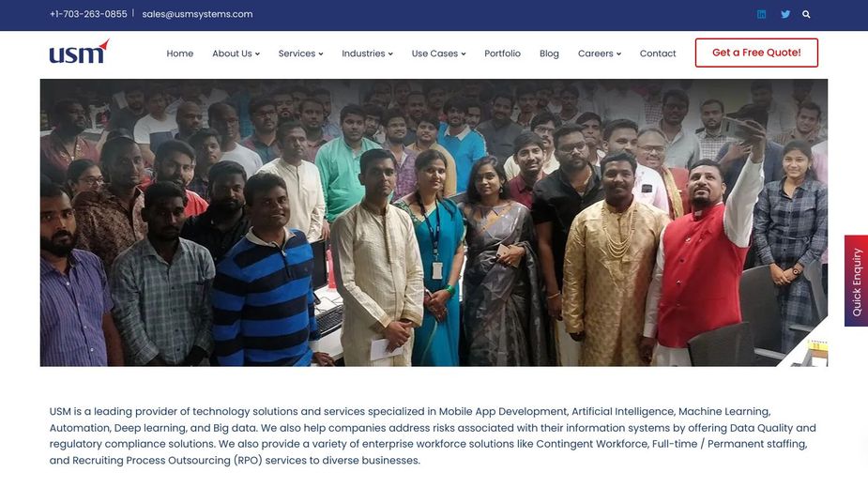
Task: Open the Quick Enquiry side tab
Action: coord(857,281)
